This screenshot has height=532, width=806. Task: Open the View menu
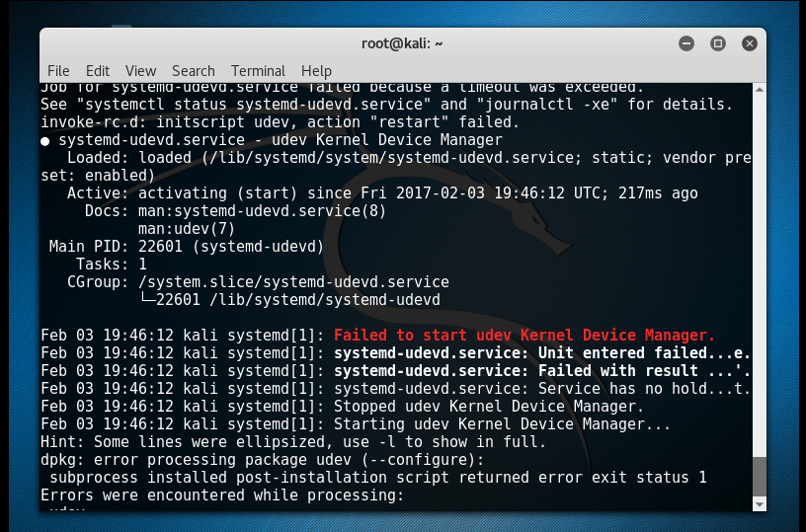pos(140,71)
